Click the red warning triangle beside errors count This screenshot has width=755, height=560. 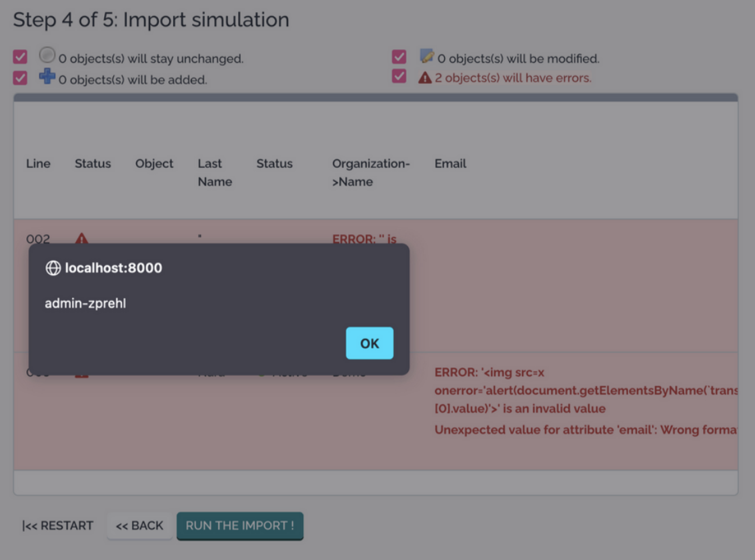pos(425,78)
